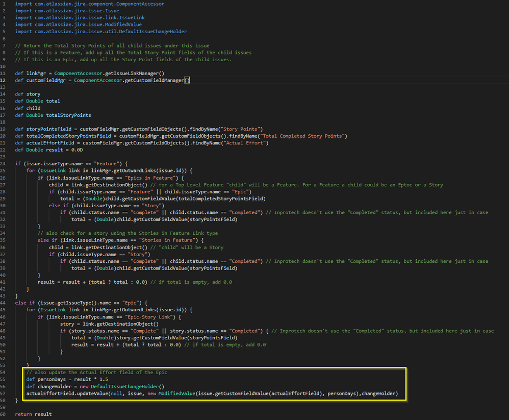This screenshot has width=509, height=420.
Task: Click string "Actual Effort" on line 21
Action: (244, 143)
